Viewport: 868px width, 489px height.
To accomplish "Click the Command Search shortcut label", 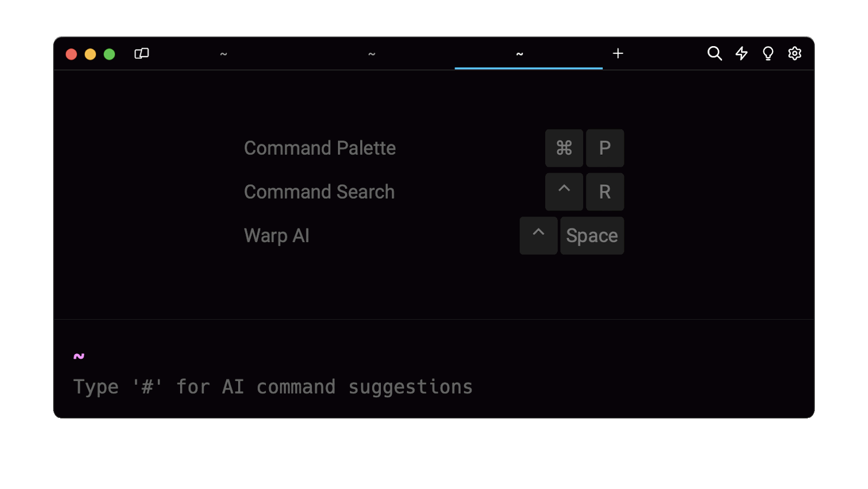I will (x=319, y=192).
